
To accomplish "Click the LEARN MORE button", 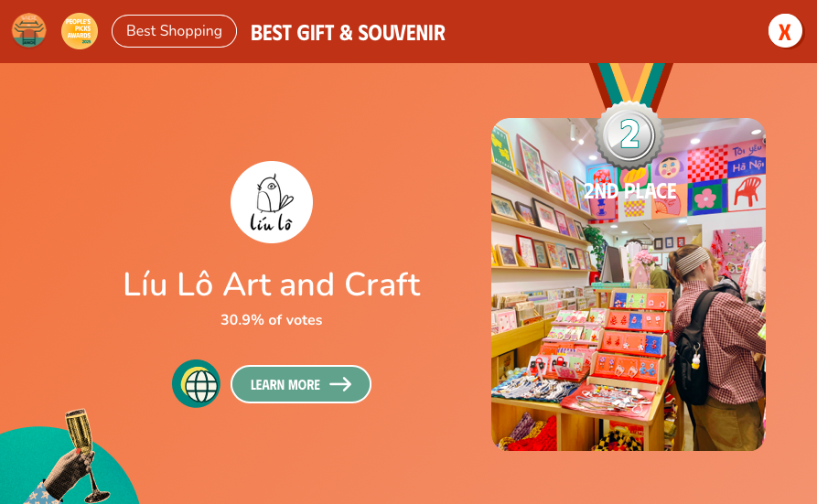I will point(301,384).
